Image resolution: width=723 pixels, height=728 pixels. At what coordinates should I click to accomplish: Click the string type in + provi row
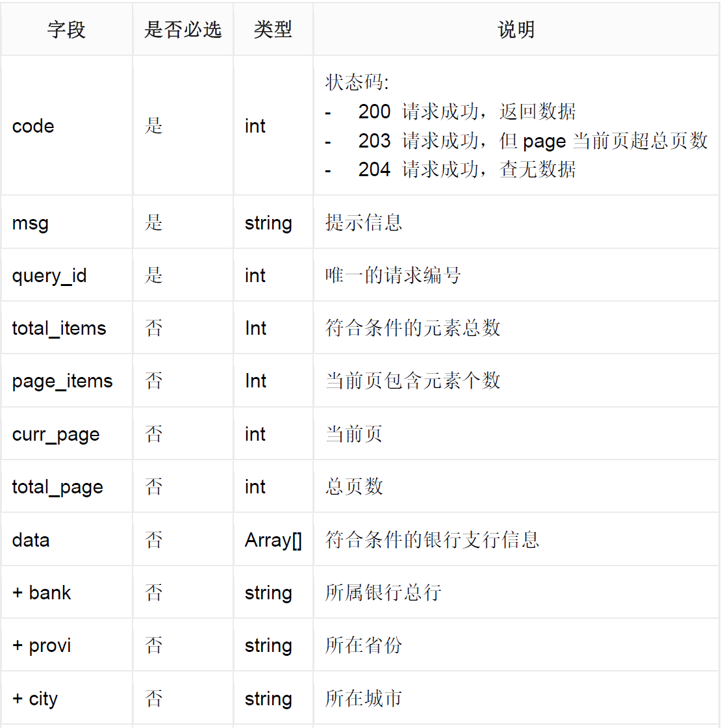click(268, 646)
